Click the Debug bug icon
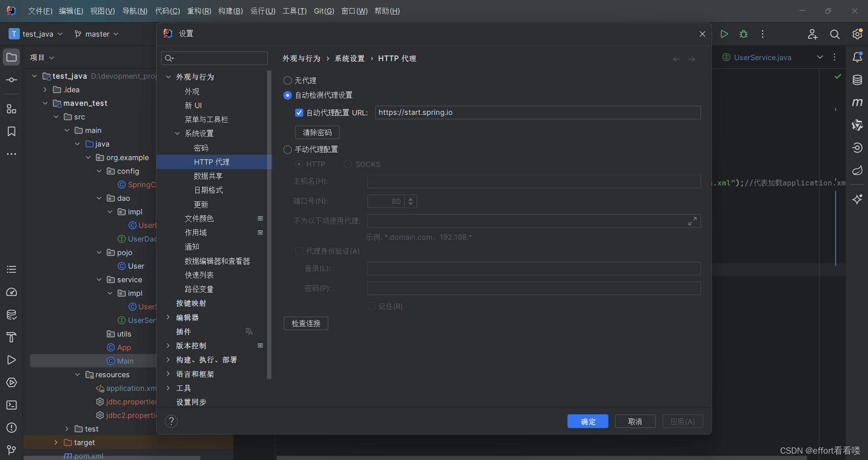Image resolution: width=868 pixels, height=460 pixels. (x=744, y=34)
